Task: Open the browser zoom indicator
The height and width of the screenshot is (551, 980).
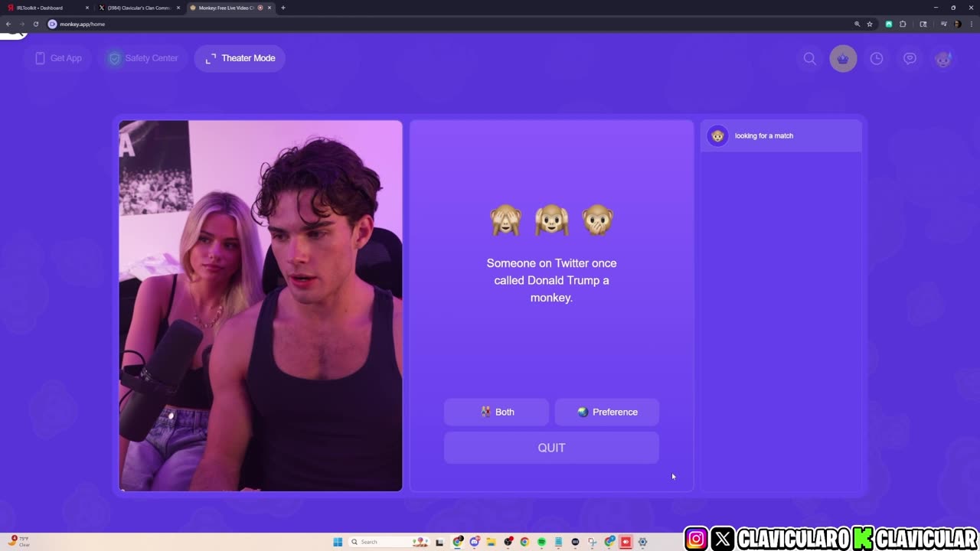Action: coord(857,24)
